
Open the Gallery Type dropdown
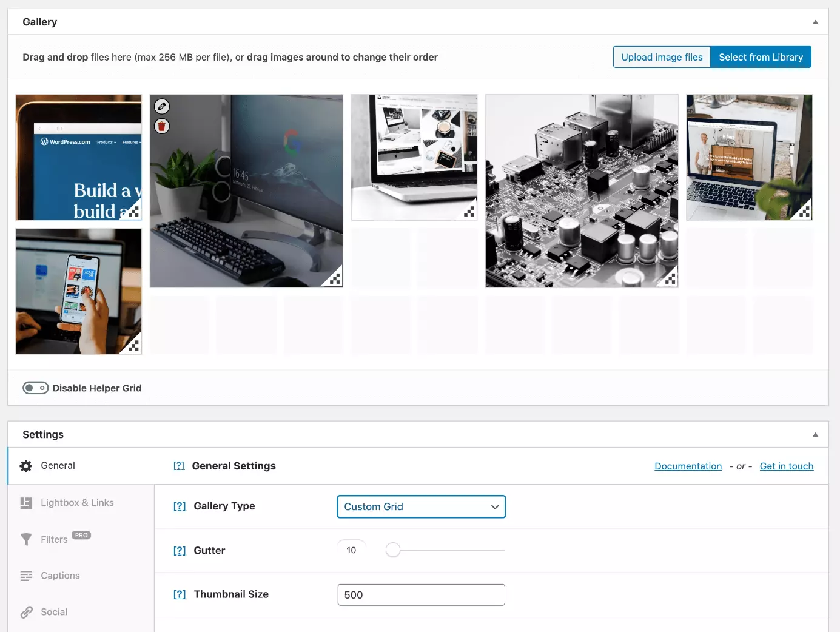[x=421, y=507]
